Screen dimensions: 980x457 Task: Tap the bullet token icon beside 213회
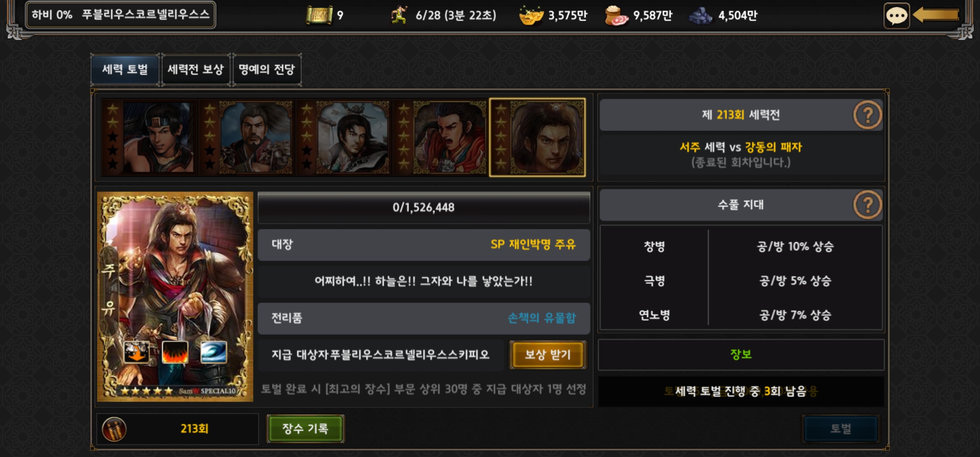114,429
